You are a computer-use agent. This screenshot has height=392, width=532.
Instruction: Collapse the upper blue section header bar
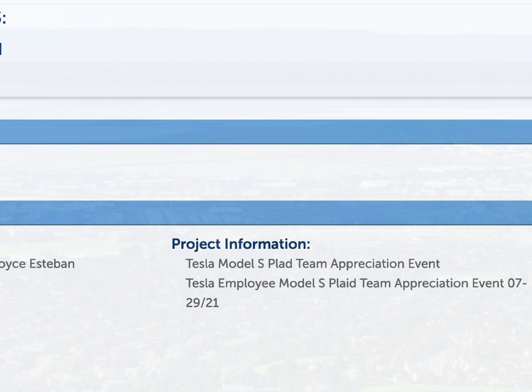click(266, 132)
